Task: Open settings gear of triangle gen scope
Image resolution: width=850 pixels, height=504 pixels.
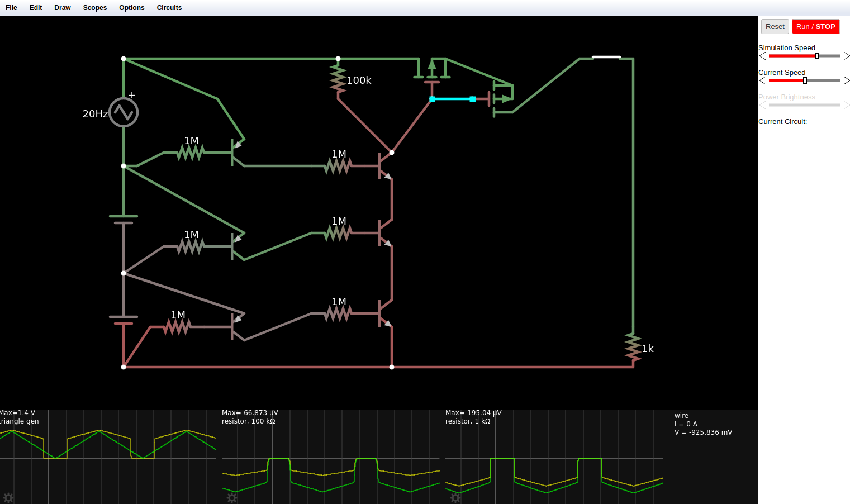Action: [x=8, y=497]
